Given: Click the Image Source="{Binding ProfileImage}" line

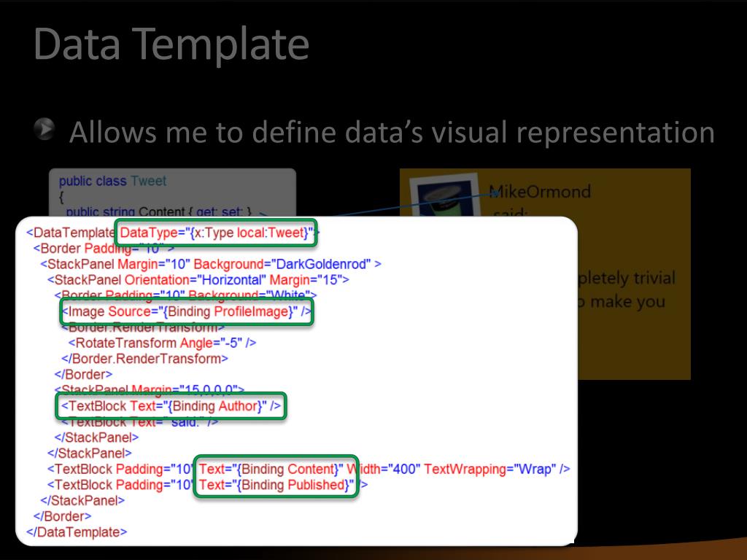Looking at the screenshot, I should tap(187, 311).
